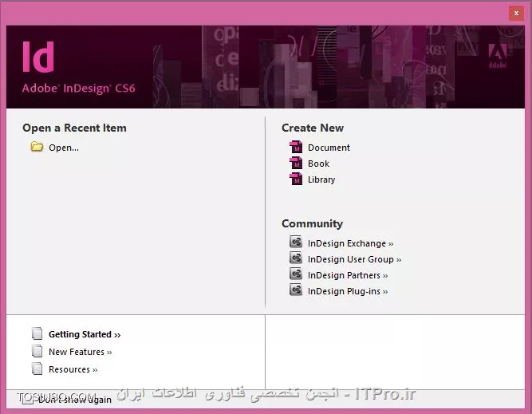Click the yellow folder icon beside Open...
532x414 pixels.
pos(37,147)
